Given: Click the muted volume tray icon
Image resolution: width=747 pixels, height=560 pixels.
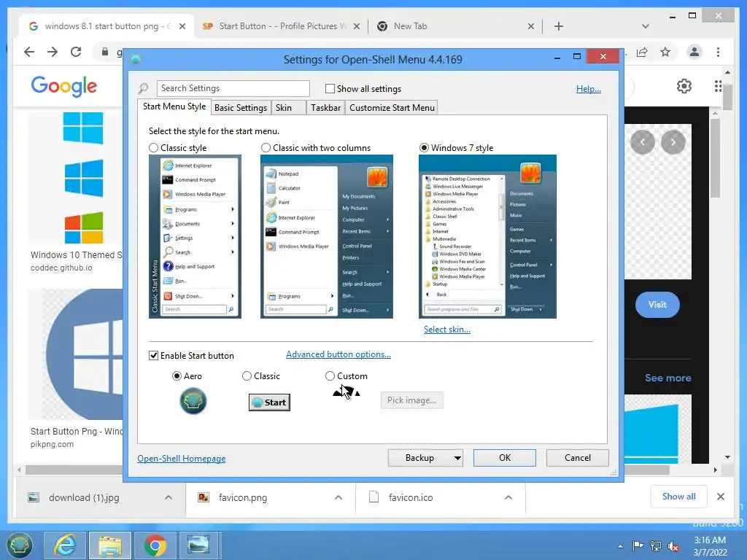Looking at the screenshot, I should [673, 546].
